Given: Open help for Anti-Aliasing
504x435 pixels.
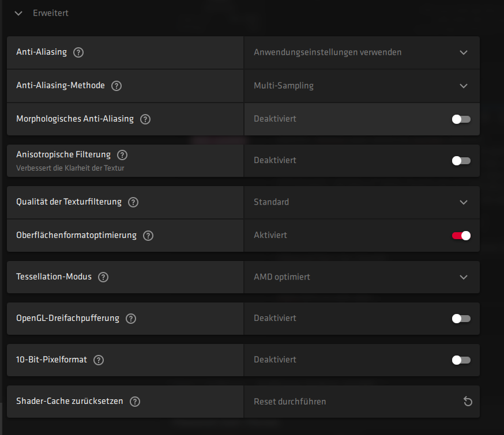Looking at the screenshot, I should click(x=78, y=52).
